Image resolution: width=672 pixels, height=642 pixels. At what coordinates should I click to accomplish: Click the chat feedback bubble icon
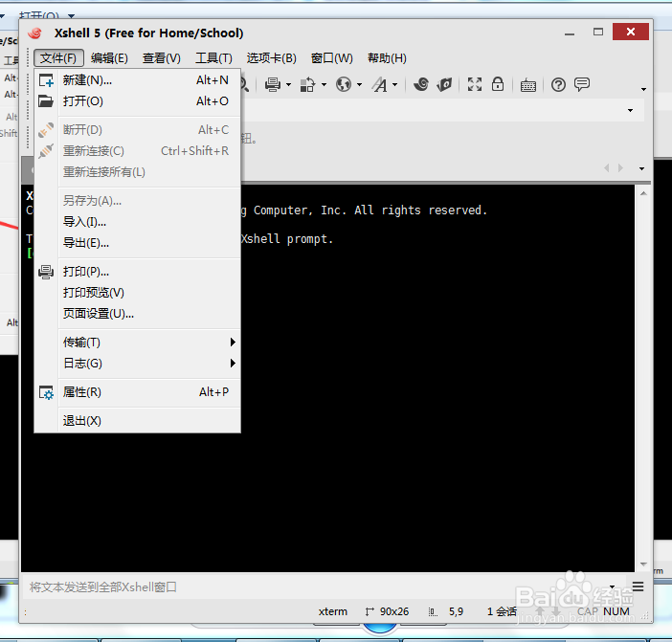coord(582,84)
